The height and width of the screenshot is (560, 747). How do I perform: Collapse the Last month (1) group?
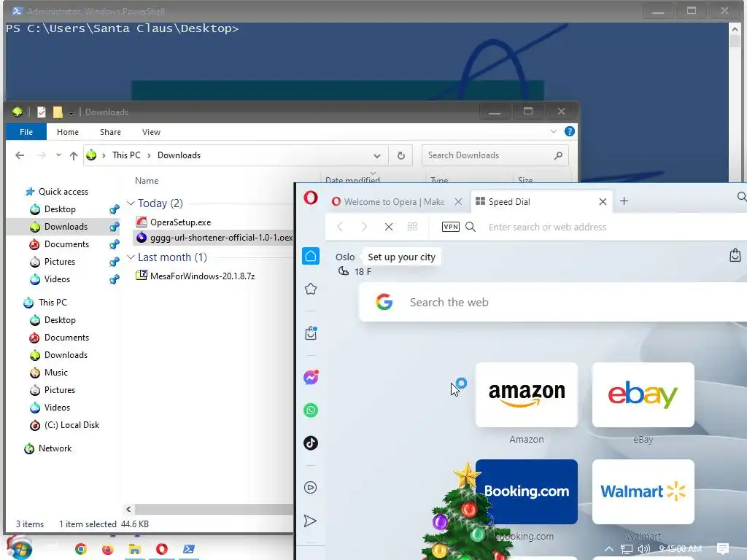tap(131, 257)
